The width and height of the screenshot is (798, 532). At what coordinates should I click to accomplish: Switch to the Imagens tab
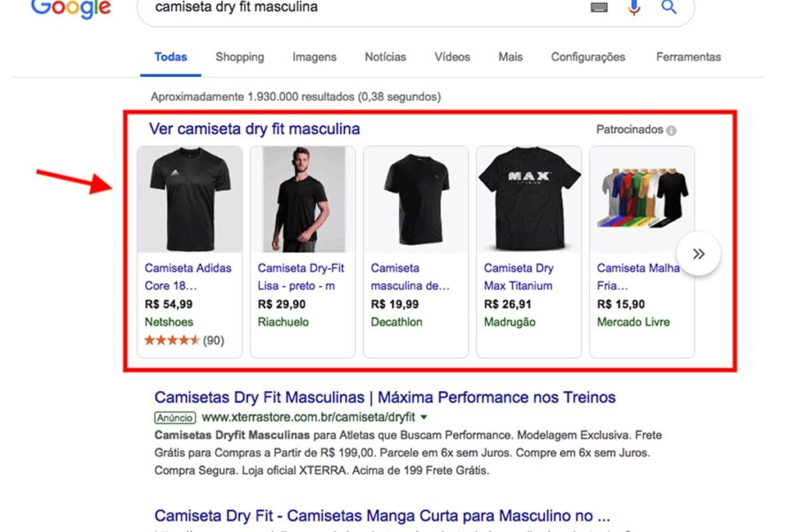pyautogui.click(x=314, y=57)
